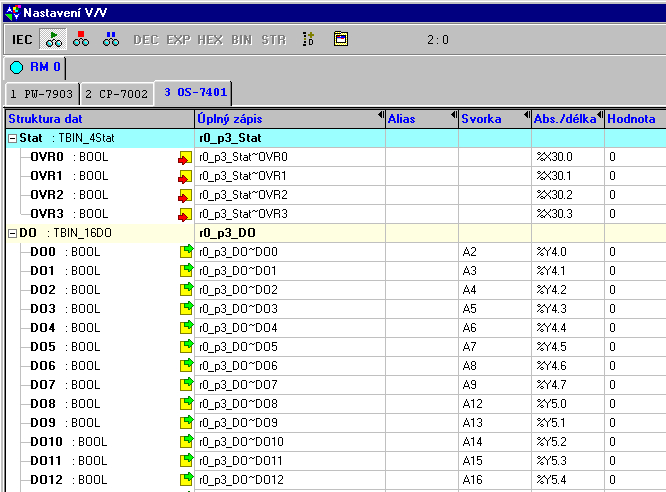Click the output arrow icon for DO0
This screenshot has width=666, height=492.
click(186, 252)
